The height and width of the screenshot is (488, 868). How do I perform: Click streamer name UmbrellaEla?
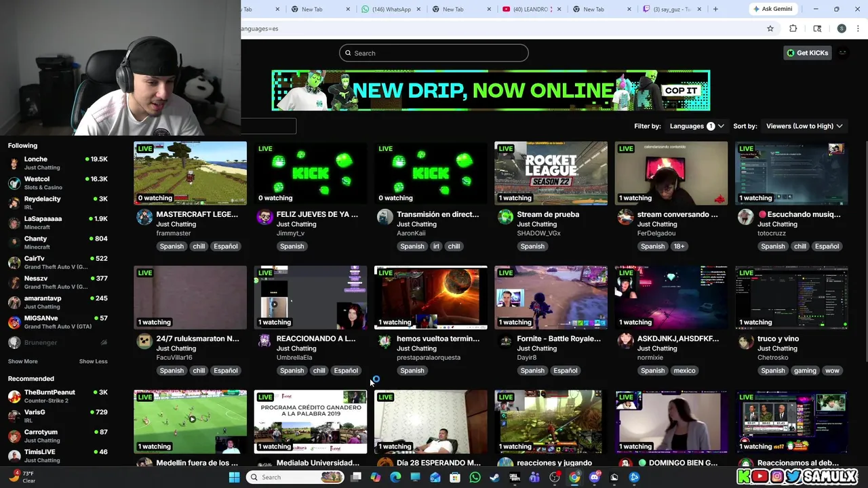(x=294, y=357)
